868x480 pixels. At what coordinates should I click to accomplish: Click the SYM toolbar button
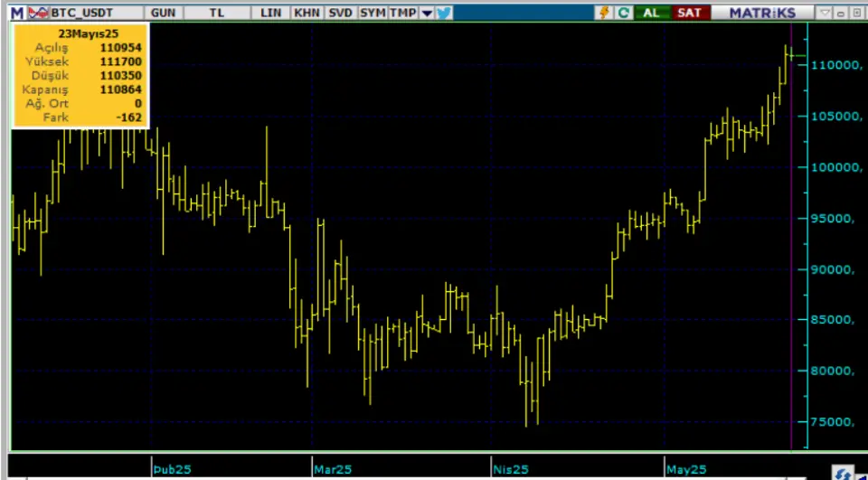coord(373,13)
